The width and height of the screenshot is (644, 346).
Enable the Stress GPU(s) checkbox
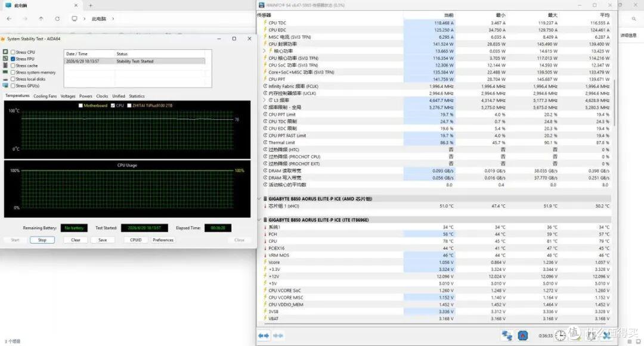pos(13,86)
